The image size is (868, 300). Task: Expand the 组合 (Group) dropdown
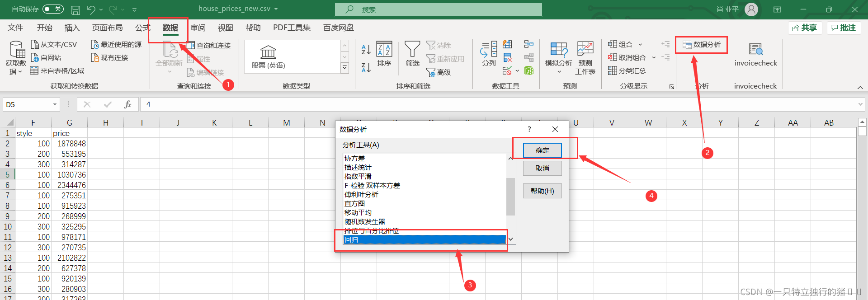click(640, 44)
